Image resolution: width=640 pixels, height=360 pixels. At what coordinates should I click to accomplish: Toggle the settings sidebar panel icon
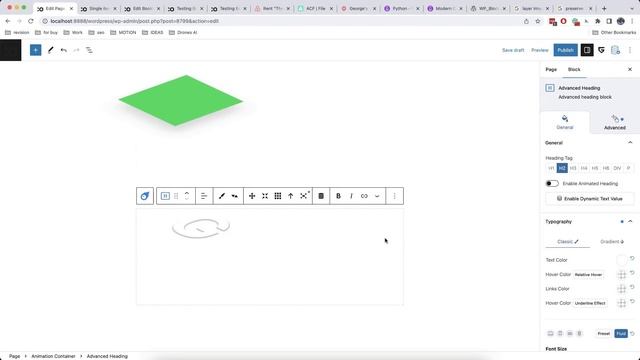pyautogui.click(x=587, y=50)
